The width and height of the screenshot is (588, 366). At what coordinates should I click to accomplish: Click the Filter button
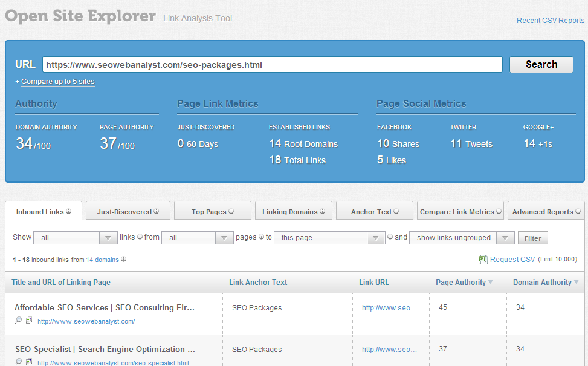click(x=533, y=238)
